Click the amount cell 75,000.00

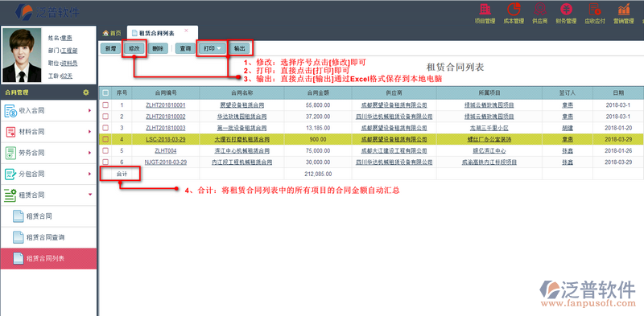tap(318, 150)
